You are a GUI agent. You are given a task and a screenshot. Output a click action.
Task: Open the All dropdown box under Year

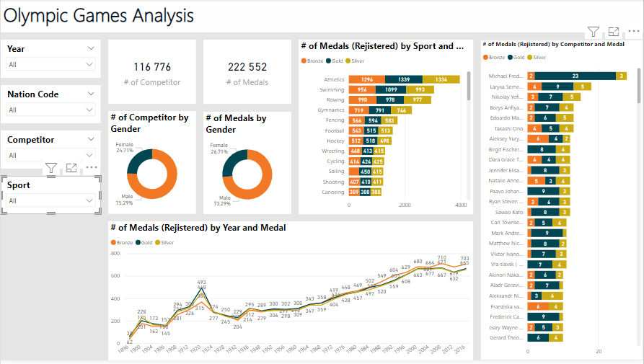[50, 65]
